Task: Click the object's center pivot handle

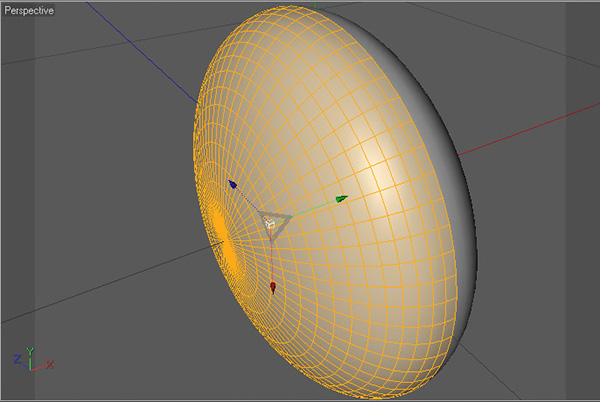Action: [x=270, y=223]
